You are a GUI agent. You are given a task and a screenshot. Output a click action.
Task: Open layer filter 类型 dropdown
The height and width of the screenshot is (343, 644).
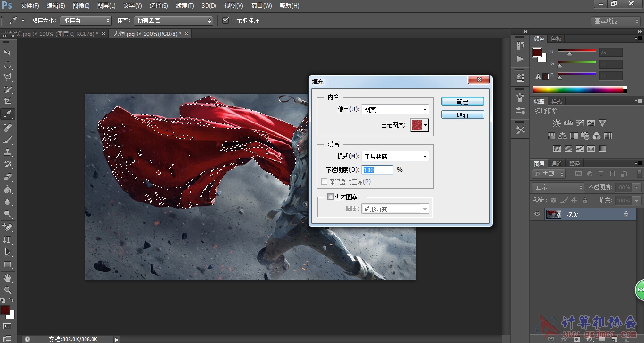coord(549,174)
